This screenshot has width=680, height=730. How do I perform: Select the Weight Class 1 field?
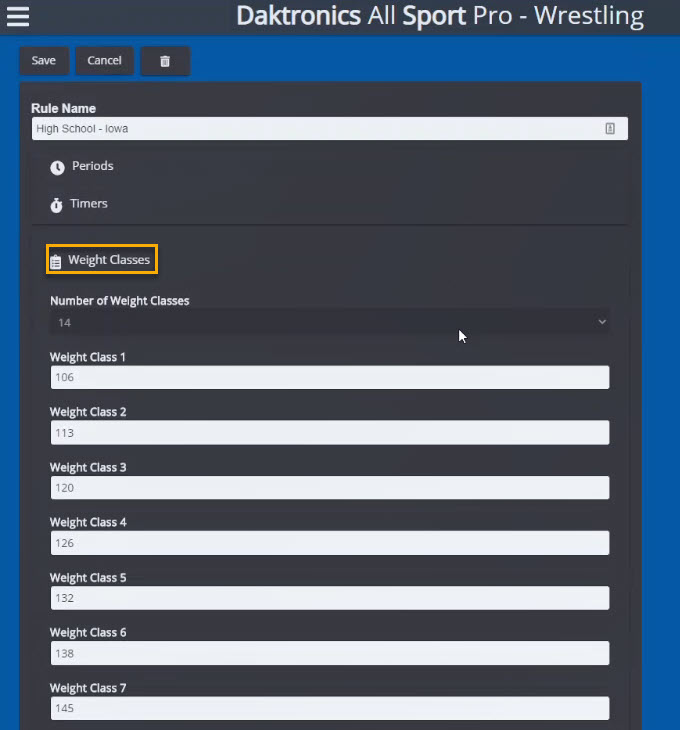[329, 378]
